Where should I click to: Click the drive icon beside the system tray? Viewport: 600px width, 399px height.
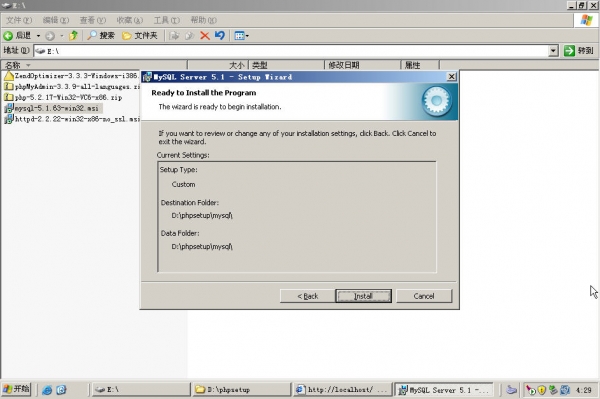511,390
